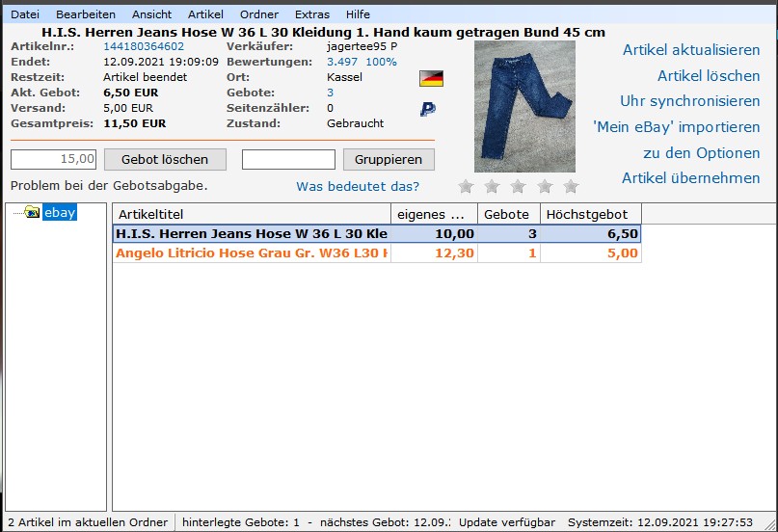
Task: Click the Artikel aktualisieren link
Action: click(x=690, y=50)
